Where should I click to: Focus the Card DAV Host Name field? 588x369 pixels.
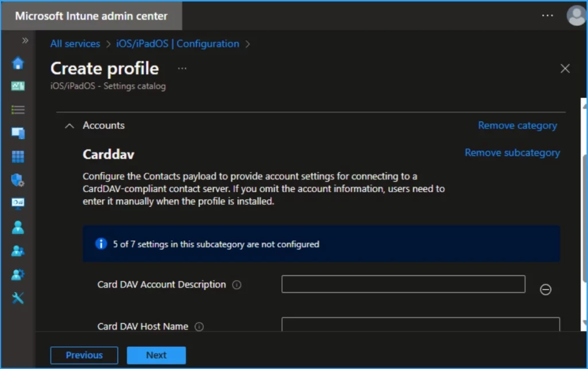coord(421,324)
